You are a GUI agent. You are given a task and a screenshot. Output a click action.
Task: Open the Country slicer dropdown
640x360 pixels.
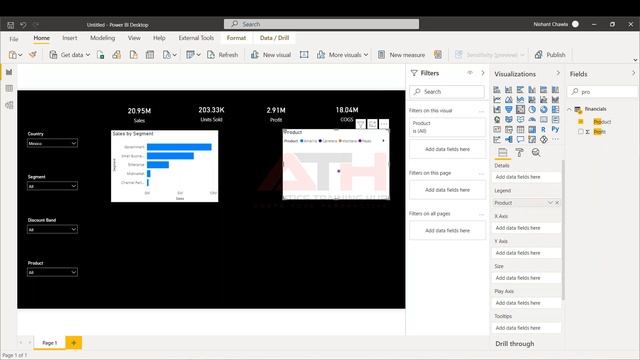[x=74, y=143]
